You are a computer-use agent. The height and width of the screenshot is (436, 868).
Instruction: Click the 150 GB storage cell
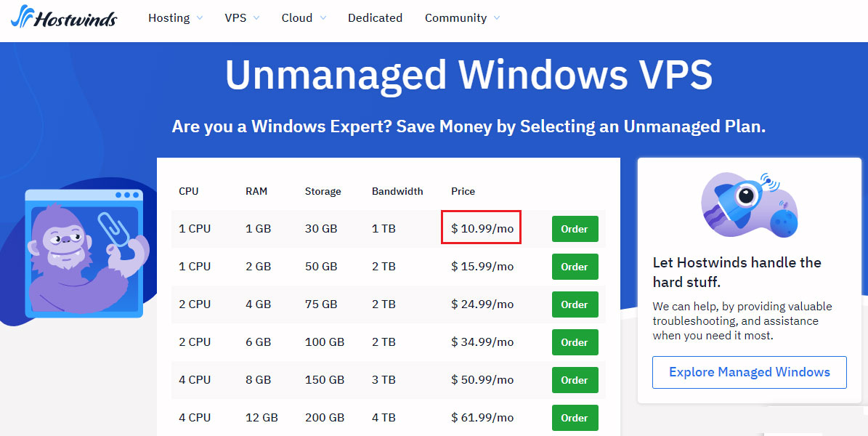[325, 379]
